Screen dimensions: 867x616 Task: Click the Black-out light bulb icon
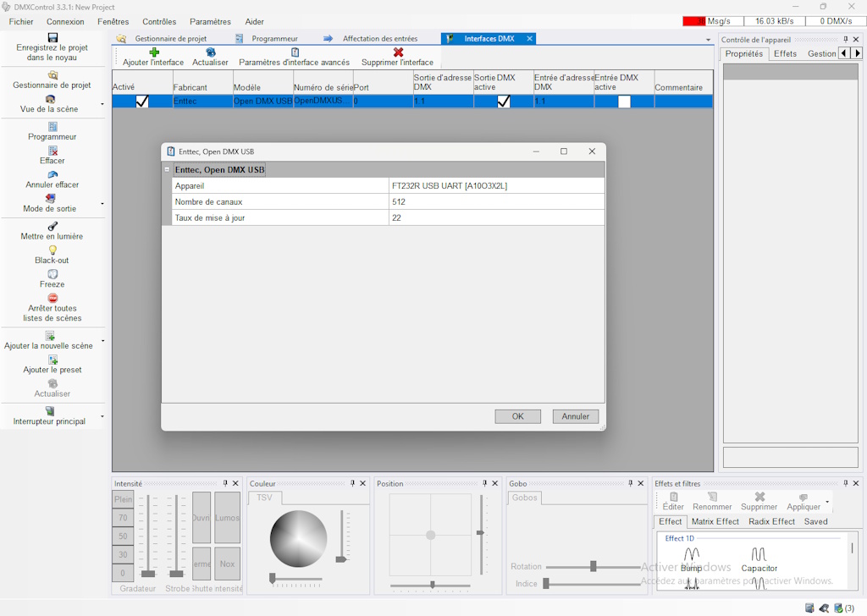pos(52,250)
